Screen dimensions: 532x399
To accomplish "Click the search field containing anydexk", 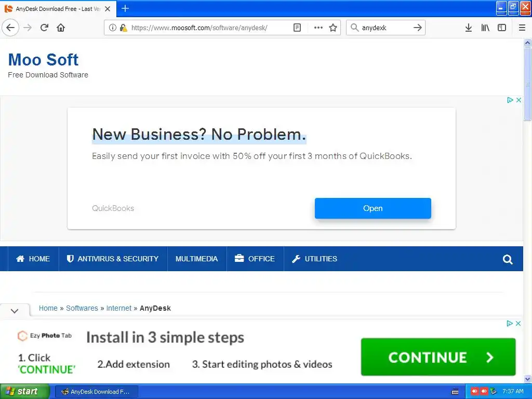I will click(386, 28).
